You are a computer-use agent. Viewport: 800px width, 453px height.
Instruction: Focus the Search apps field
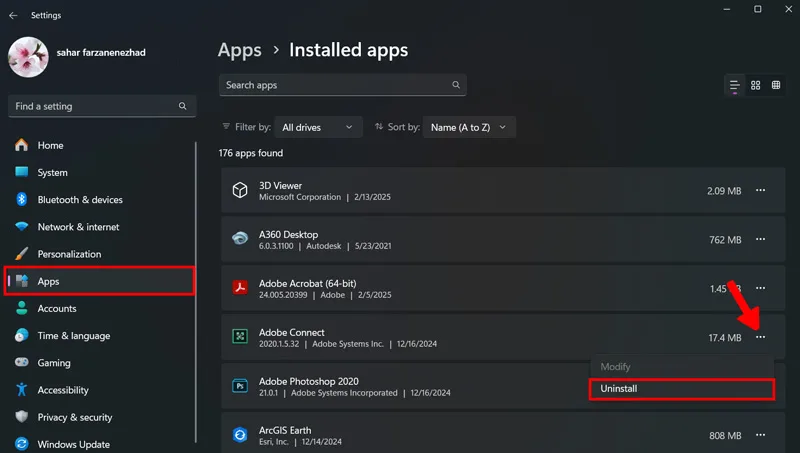tap(343, 85)
